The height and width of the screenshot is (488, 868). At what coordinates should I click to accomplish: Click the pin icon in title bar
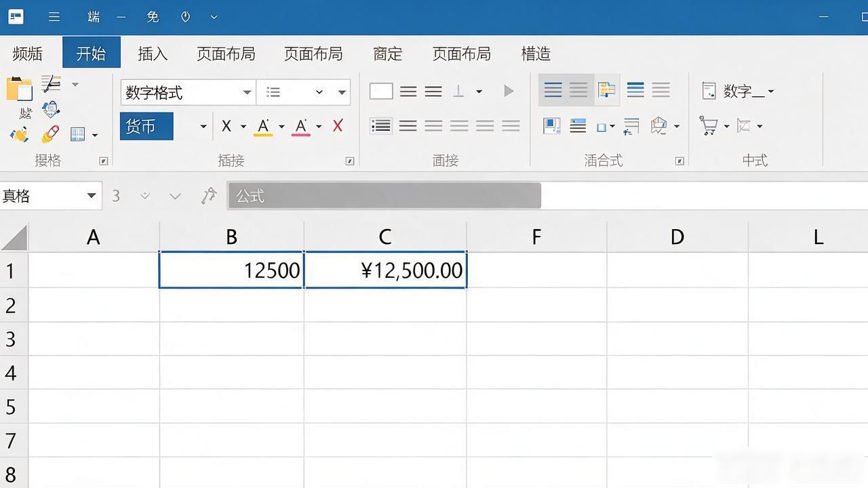pos(185,17)
